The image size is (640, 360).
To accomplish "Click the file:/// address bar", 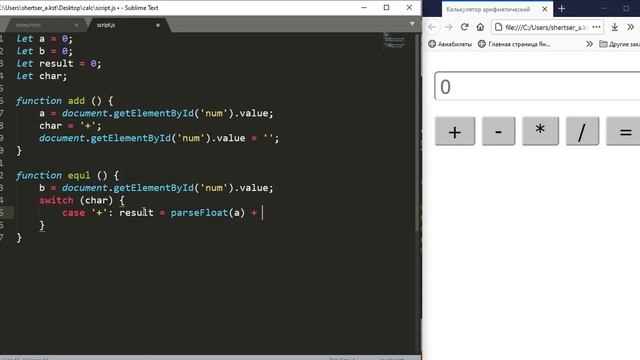I will point(546,27).
